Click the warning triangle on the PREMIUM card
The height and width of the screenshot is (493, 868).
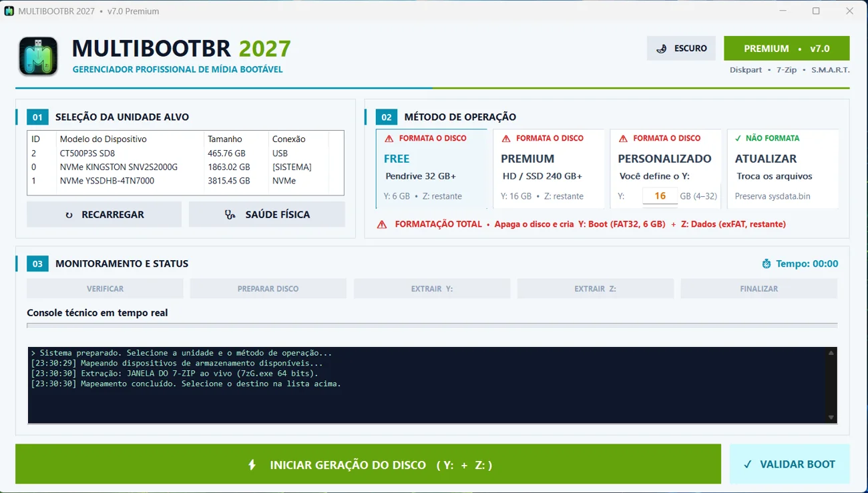(506, 139)
